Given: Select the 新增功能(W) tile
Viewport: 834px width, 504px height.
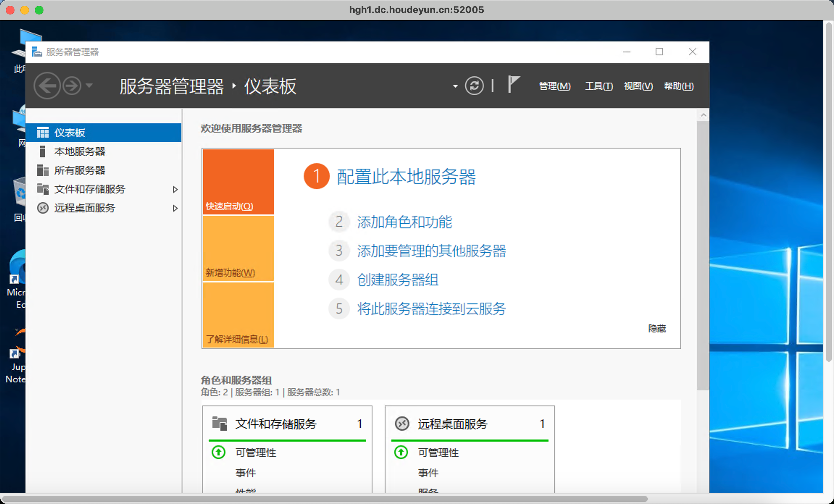Looking at the screenshot, I should (238, 248).
